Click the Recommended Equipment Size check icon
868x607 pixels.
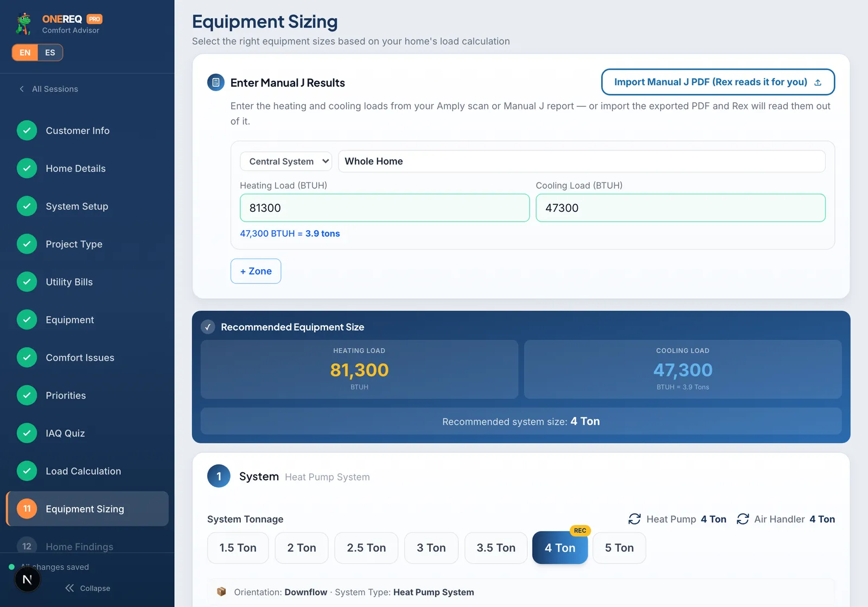pos(208,327)
